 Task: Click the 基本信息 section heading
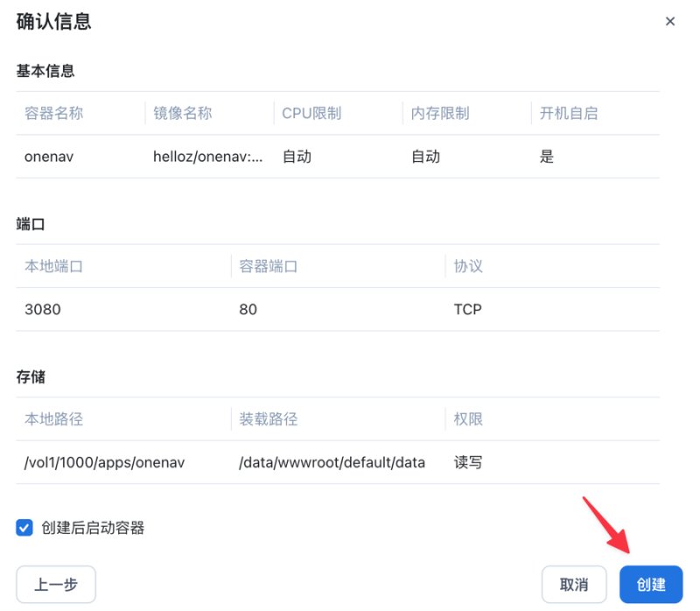[45, 71]
